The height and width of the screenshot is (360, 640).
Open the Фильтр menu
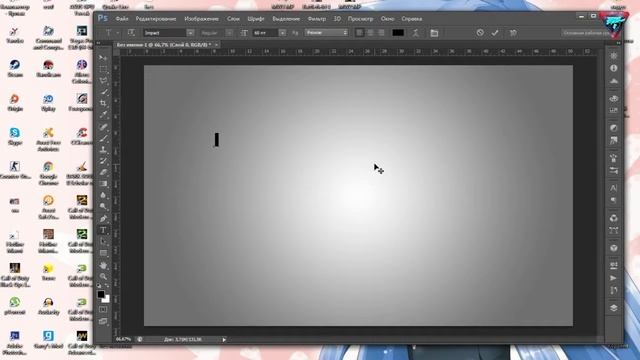click(x=317, y=19)
